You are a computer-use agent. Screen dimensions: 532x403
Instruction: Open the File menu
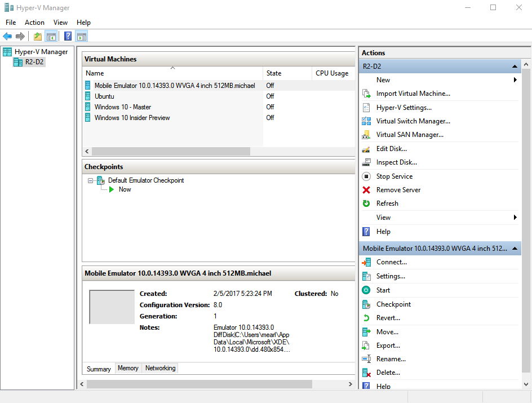[11, 23]
